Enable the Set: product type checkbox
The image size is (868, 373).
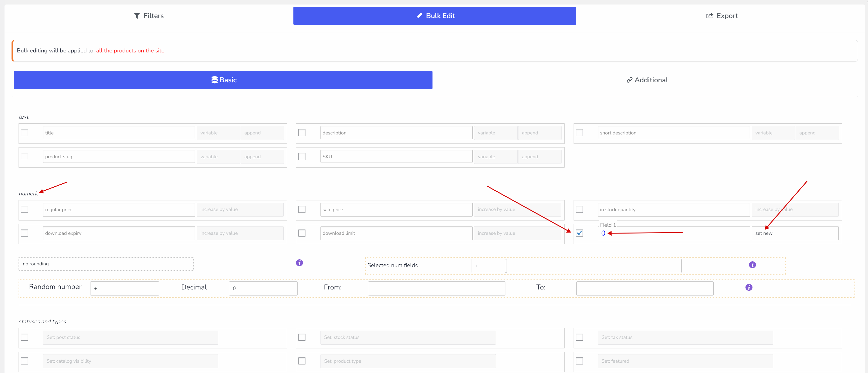click(302, 361)
